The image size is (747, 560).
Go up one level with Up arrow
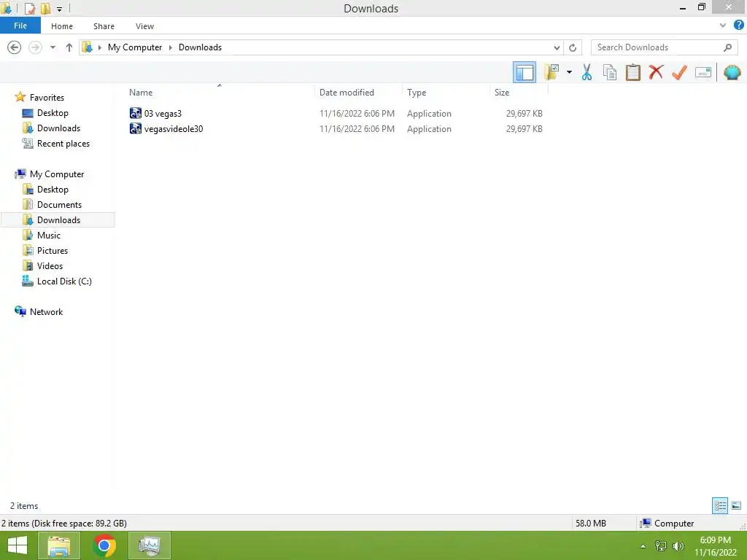point(69,47)
